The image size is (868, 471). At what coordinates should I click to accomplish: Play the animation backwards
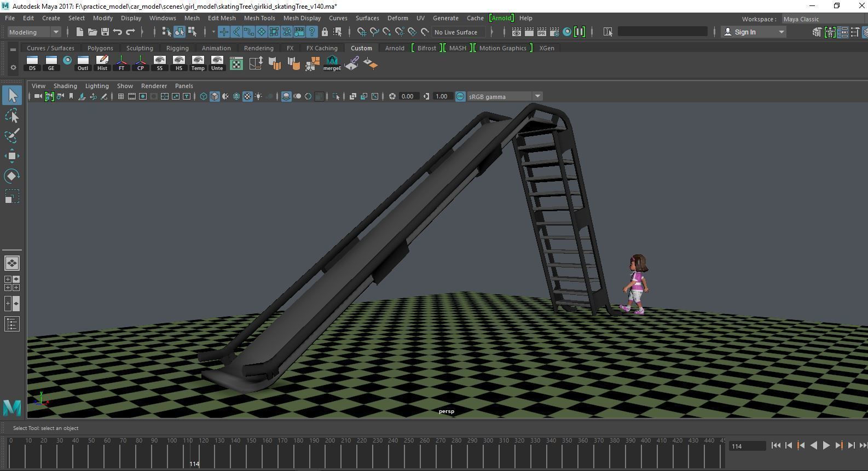tap(814, 445)
